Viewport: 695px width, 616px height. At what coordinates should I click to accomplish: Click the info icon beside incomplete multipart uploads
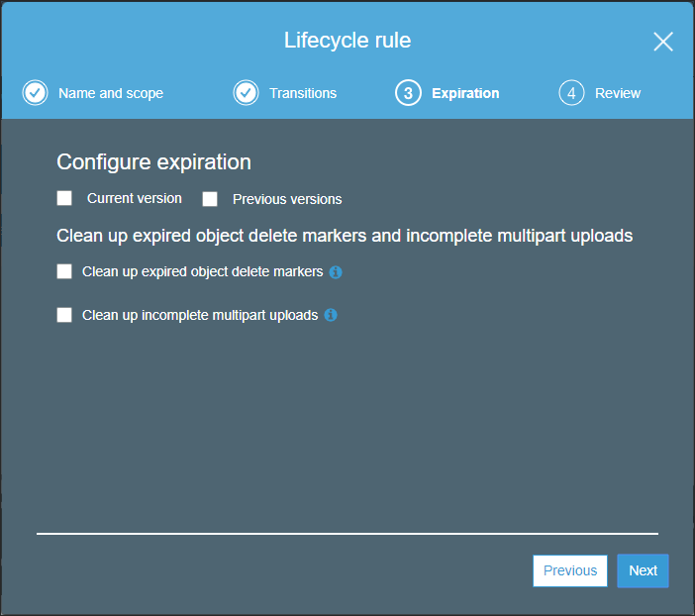pos(331,315)
